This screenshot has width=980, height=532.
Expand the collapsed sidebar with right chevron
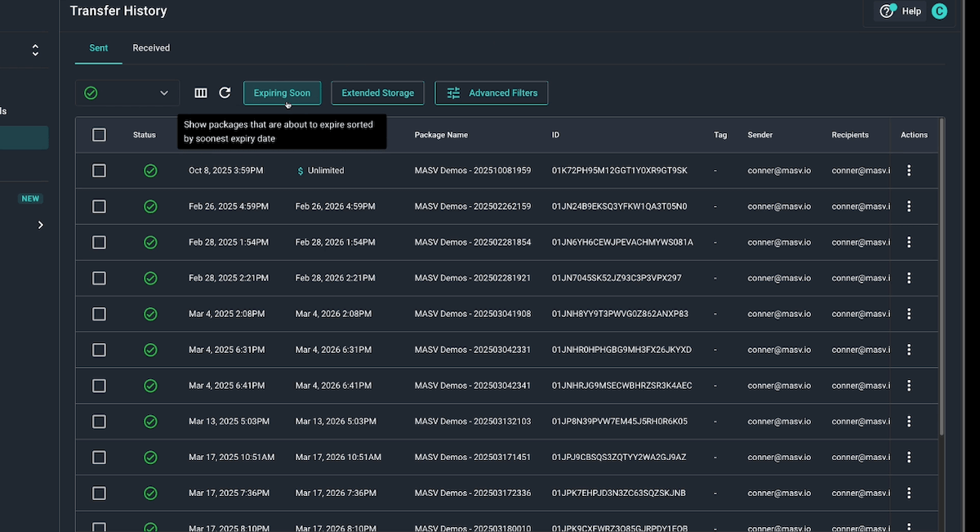39,224
